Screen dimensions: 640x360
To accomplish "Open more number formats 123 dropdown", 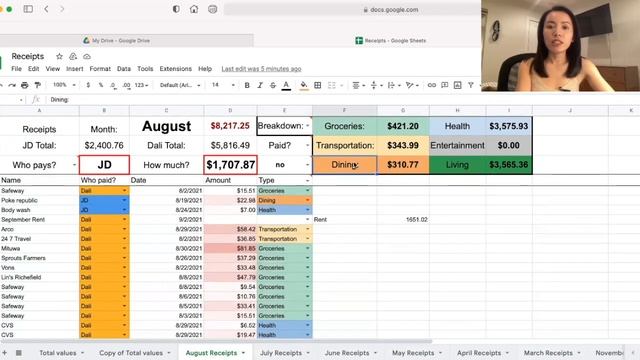I will (141, 85).
